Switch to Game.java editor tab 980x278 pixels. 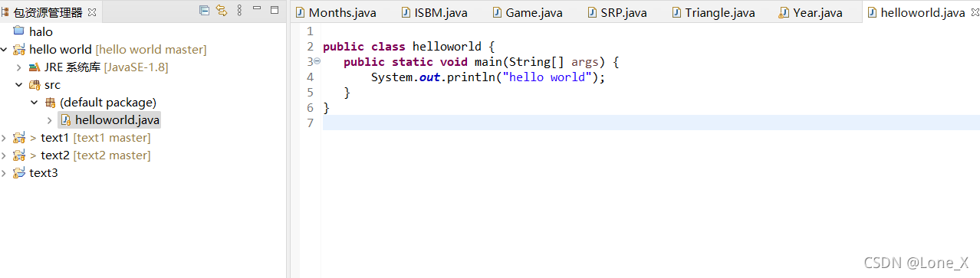pos(528,12)
